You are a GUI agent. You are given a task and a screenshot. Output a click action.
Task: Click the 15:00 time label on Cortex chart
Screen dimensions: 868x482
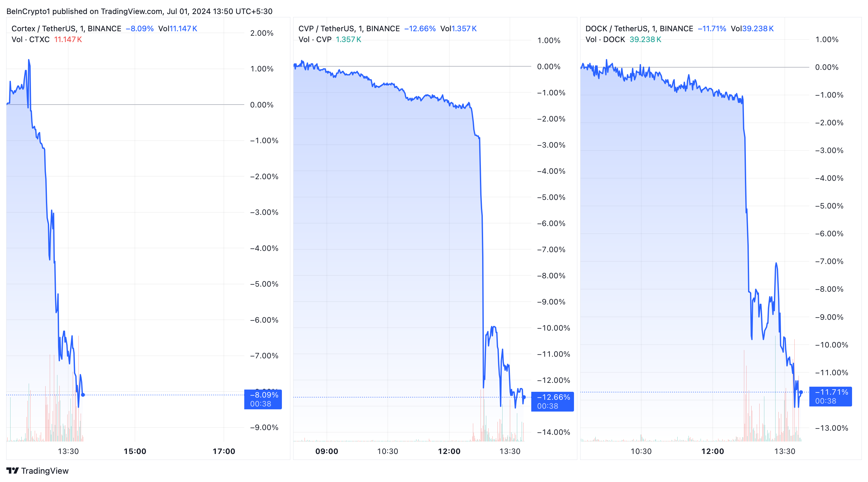pos(135,451)
